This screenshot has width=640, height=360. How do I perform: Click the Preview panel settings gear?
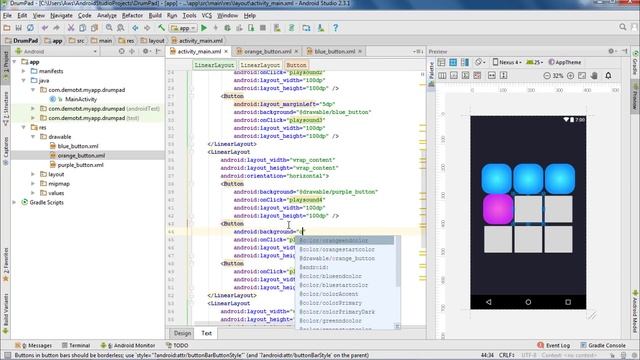[x=611, y=51]
